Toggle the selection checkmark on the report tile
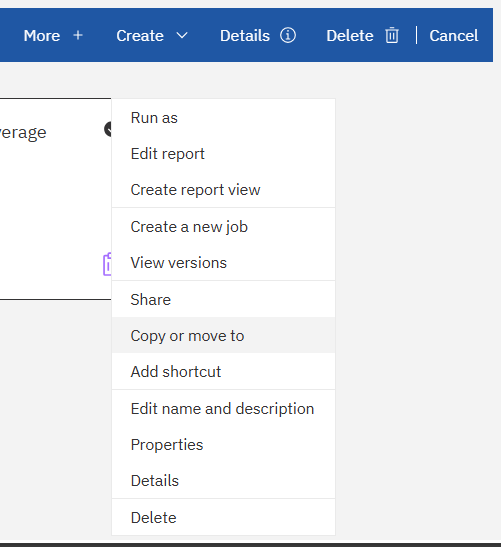This screenshot has height=547, width=501. pyautogui.click(x=108, y=129)
